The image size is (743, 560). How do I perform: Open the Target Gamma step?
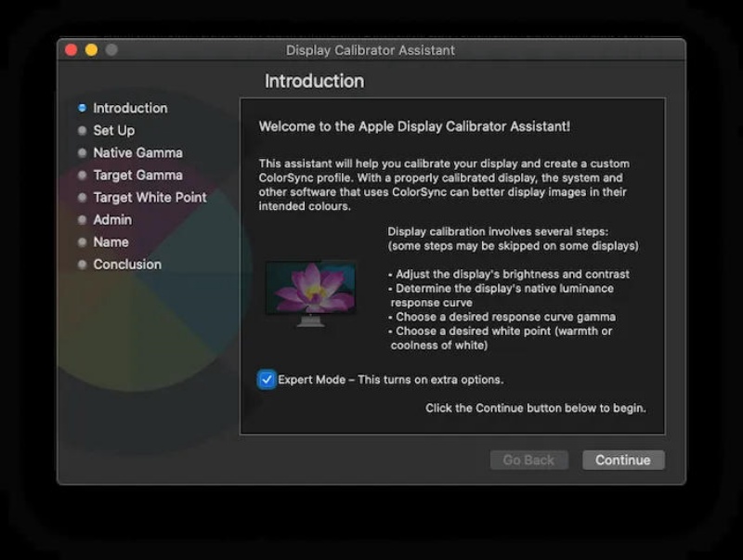point(137,175)
